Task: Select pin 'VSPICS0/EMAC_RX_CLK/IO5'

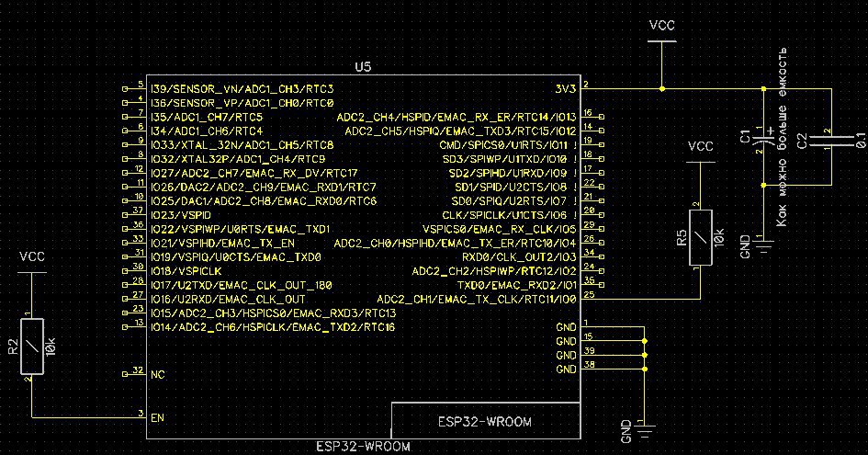Action: (500, 230)
